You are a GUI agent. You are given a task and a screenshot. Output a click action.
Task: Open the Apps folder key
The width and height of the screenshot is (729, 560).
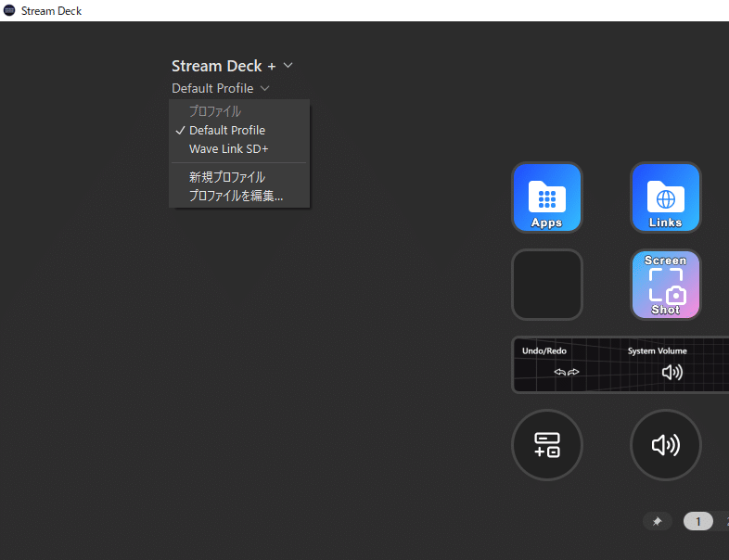(x=547, y=197)
